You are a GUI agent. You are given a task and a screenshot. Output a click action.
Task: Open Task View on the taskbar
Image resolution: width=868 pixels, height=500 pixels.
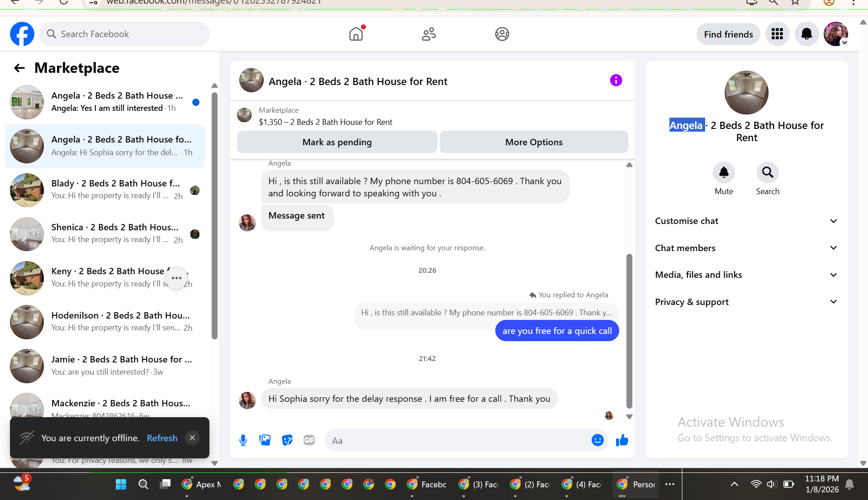(x=165, y=484)
